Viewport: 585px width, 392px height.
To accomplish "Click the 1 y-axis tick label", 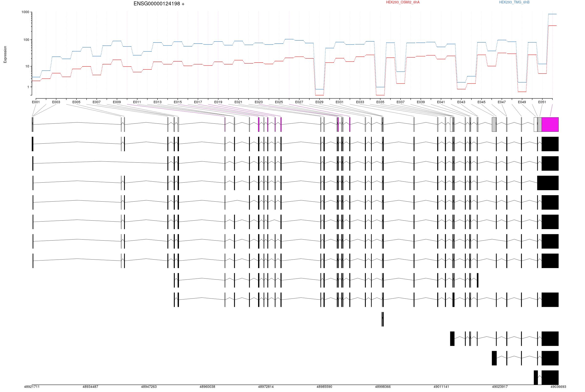I will 28,87.
